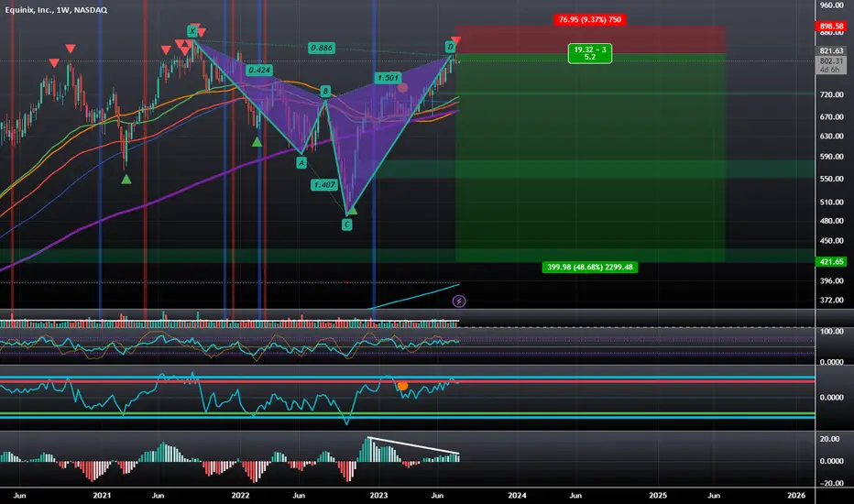Click the 550.00 price axis label
Image resolution: width=854 pixels, height=504 pixels.
pos(832,179)
